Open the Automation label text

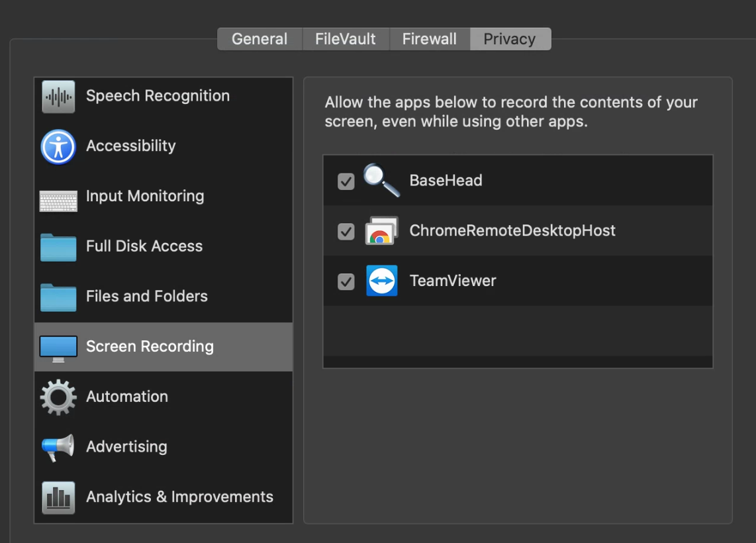[x=127, y=397]
